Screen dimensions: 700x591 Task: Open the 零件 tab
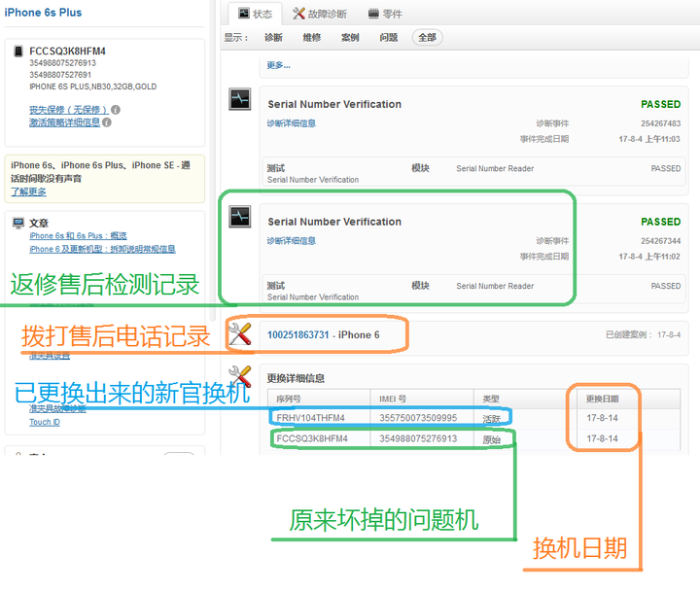click(x=385, y=14)
